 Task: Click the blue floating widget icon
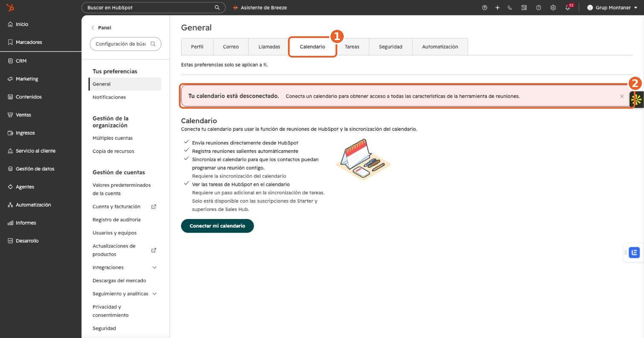click(634, 252)
